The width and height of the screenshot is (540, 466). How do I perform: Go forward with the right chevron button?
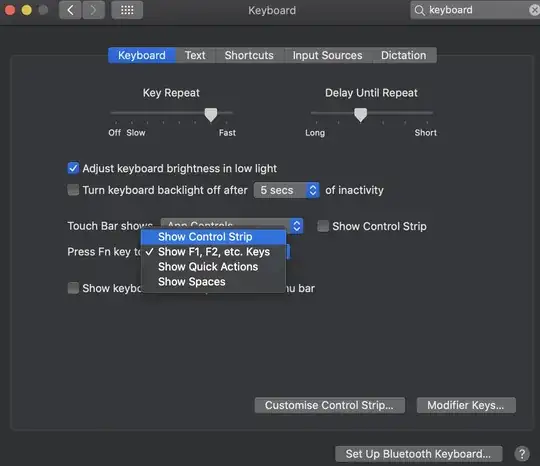click(x=93, y=10)
